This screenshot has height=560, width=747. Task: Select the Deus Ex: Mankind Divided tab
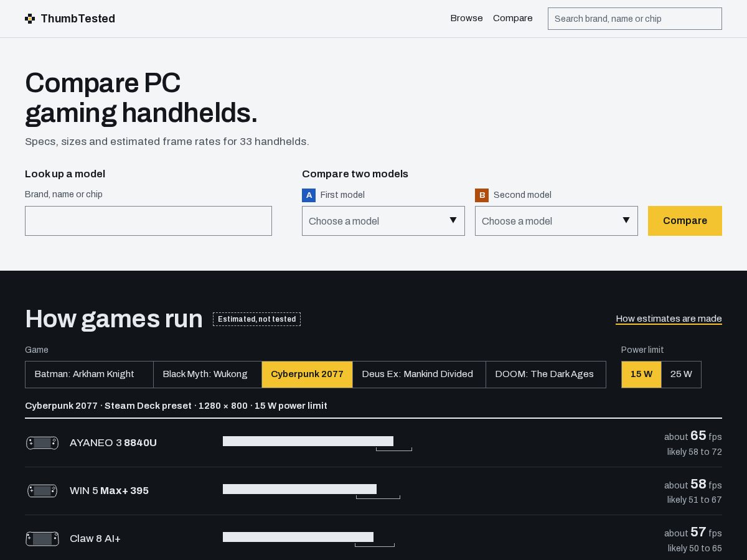[419, 375]
